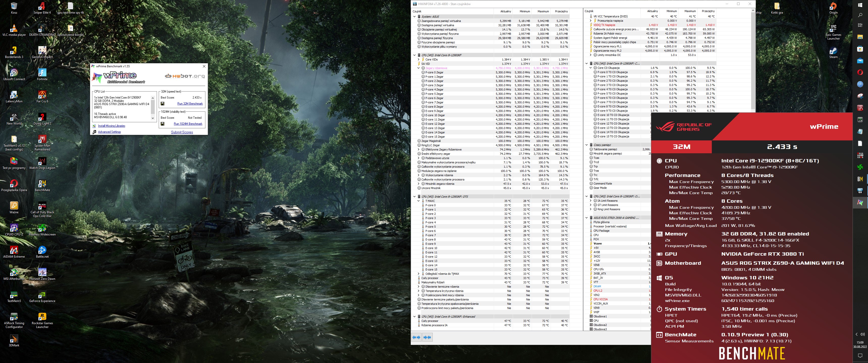Open Sniper Elite 4 desktop shortcut

click(x=42, y=8)
